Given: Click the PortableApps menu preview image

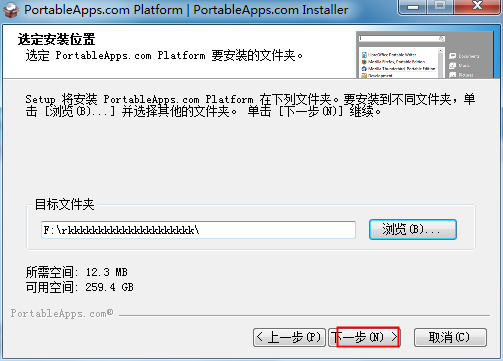Looking at the screenshot, I should tap(425, 55).
